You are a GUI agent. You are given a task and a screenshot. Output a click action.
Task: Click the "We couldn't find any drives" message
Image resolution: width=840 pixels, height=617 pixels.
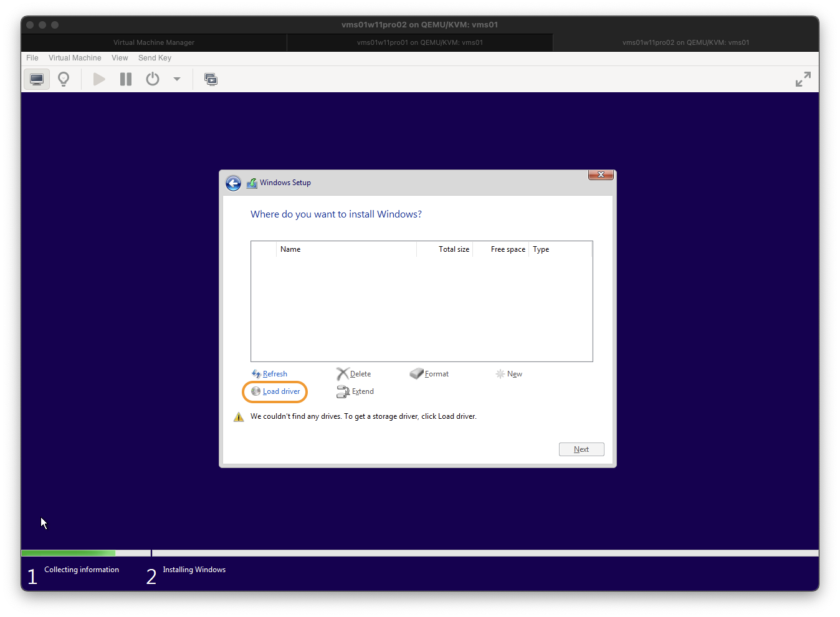[x=363, y=416]
